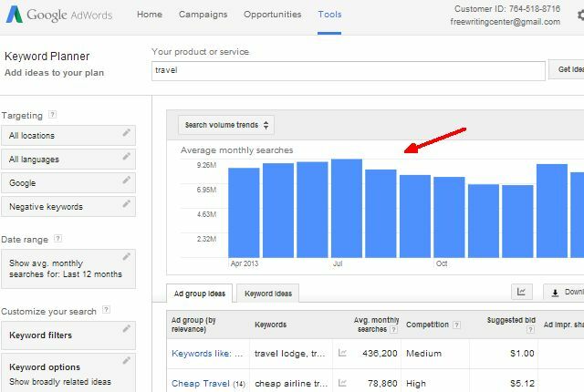The height and width of the screenshot is (392, 584).
Task: Open Targeting help question mark
Action: (53, 115)
